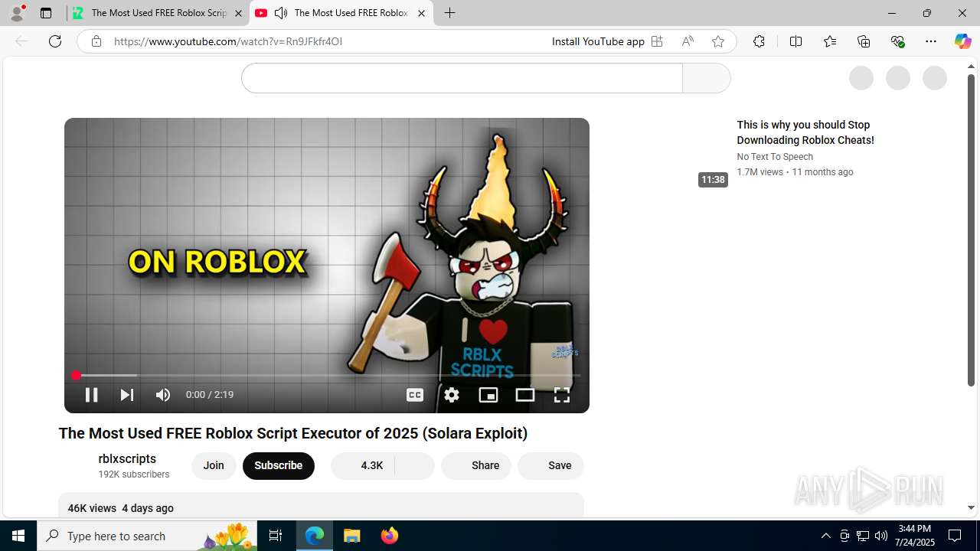Viewport: 980px width, 551px height.
Task: Open the tab actions menu
Action: coord(46,13)
